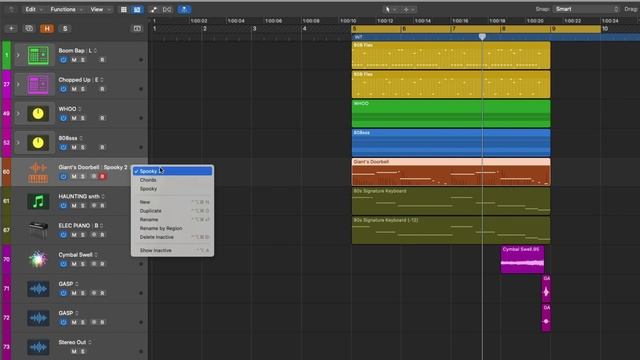Open the secondary tool selector dropdown
Image resolution: width=640 pixels, height=360 pixels.
pyautogui.click(x=409, y=9)
